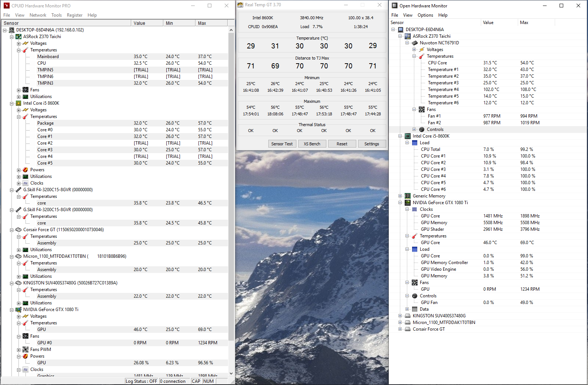Click the Nuvoton NCT6791D chip icon in Open Hardware Monitor
Viewport: 588px width, 385px height.
tap(415, 43)
